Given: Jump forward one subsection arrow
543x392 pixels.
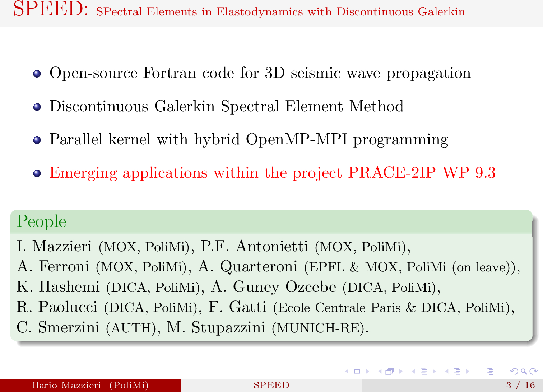Looking at the screenshot, I should [434, 371].
